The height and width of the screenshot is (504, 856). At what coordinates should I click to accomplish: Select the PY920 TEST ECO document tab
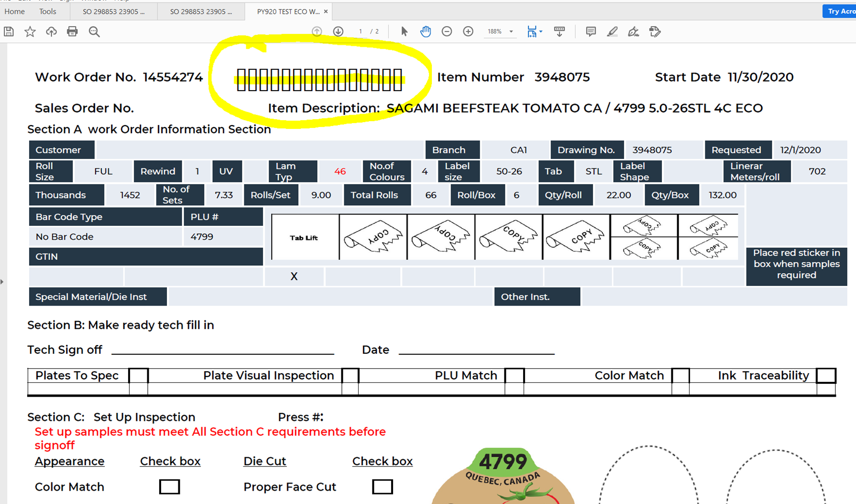(x=289, y=11)
